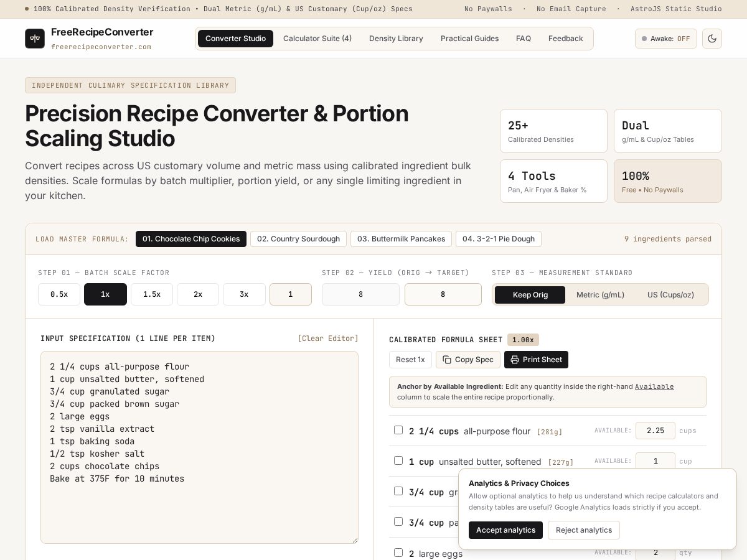
Task: Set batch scale factor to 2x
Action: (198, 294)
